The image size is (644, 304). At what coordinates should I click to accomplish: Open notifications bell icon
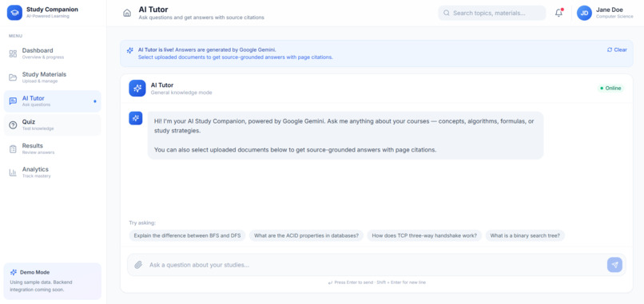(x=559, y=13)
